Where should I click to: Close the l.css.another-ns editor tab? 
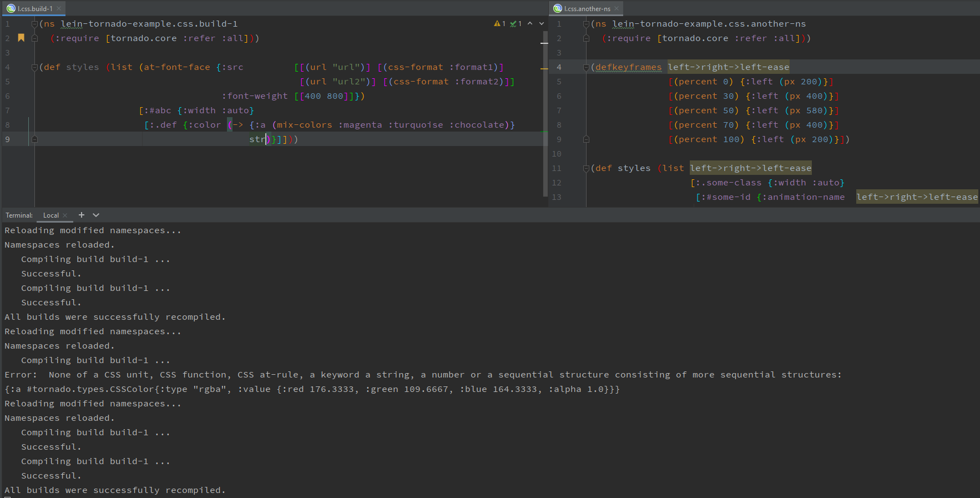point(617,8)
